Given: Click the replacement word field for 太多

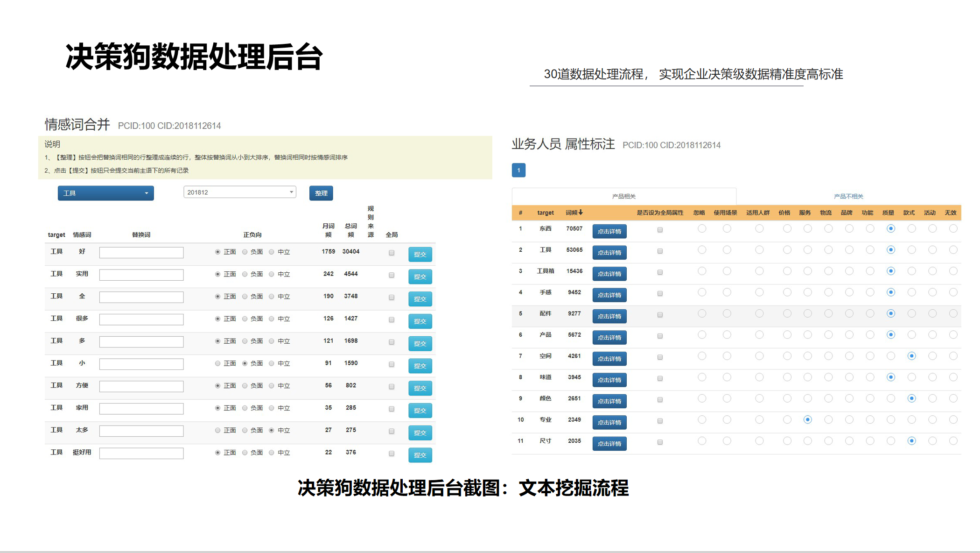Looking at the screenshot, I should click(141, 431).
